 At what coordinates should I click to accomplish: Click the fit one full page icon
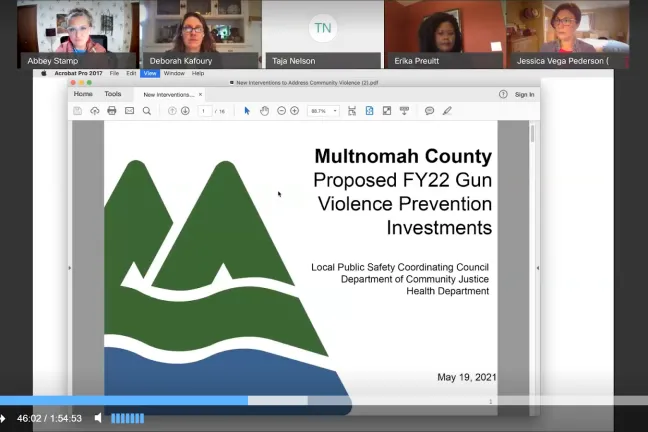click(369, 111)
